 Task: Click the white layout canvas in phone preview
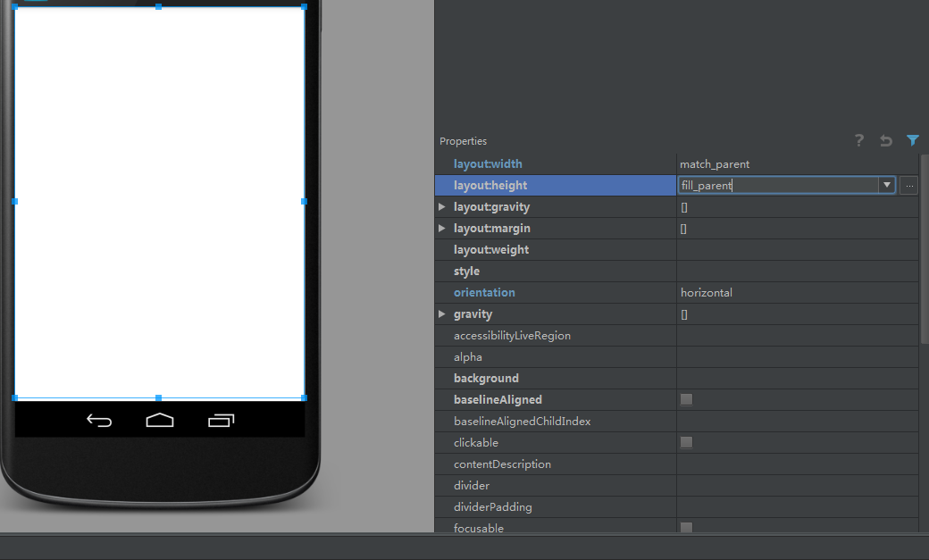tap(159, 203)
